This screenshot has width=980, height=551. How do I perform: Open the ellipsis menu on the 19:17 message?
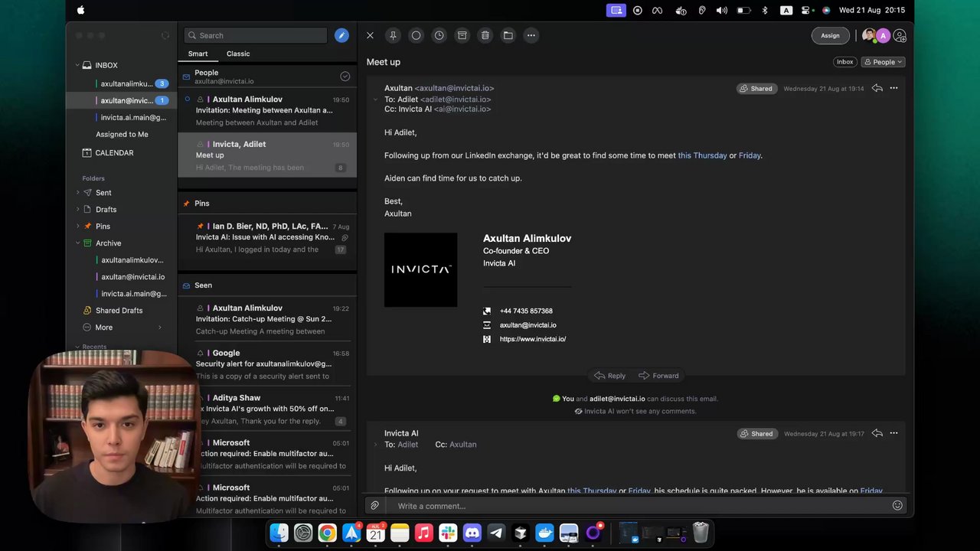[x=893, y=433]
